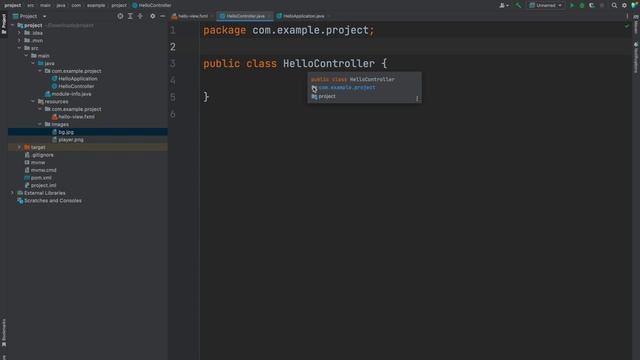
Task: Select mvnw file in tree
Action: (x=38, y=162)
